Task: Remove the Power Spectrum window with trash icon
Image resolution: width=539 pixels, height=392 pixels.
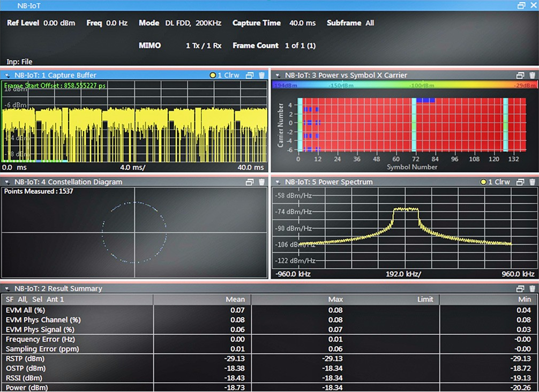Action: coord(532,182)
